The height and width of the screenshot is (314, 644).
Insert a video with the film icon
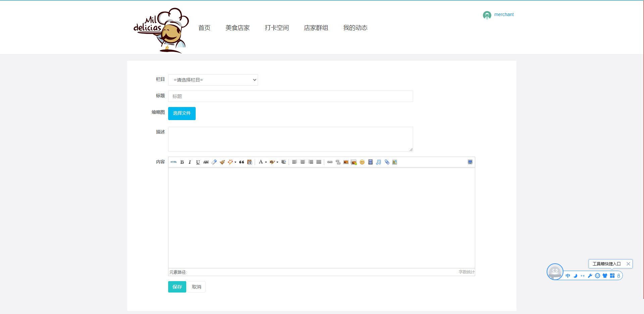click(x=370, y=162)
